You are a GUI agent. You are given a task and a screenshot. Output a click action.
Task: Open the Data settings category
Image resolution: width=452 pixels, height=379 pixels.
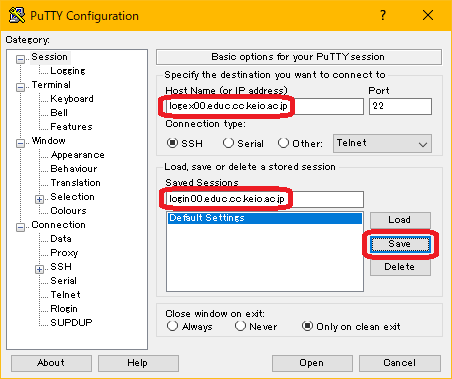point(61,239)
